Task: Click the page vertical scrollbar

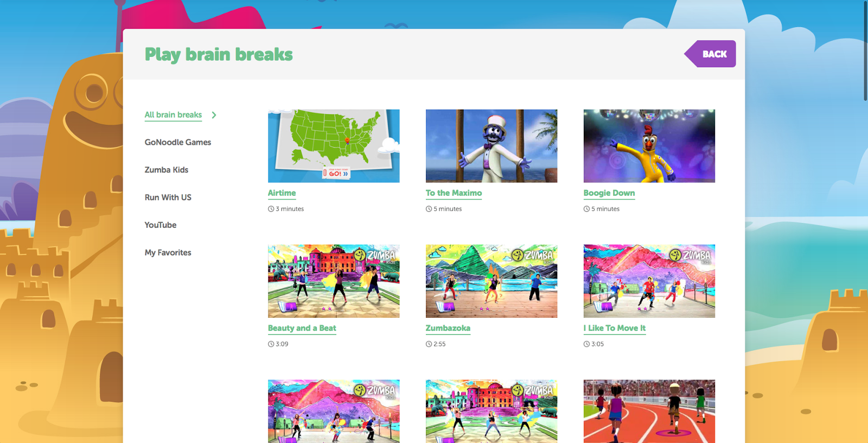Action: point(865,50)
